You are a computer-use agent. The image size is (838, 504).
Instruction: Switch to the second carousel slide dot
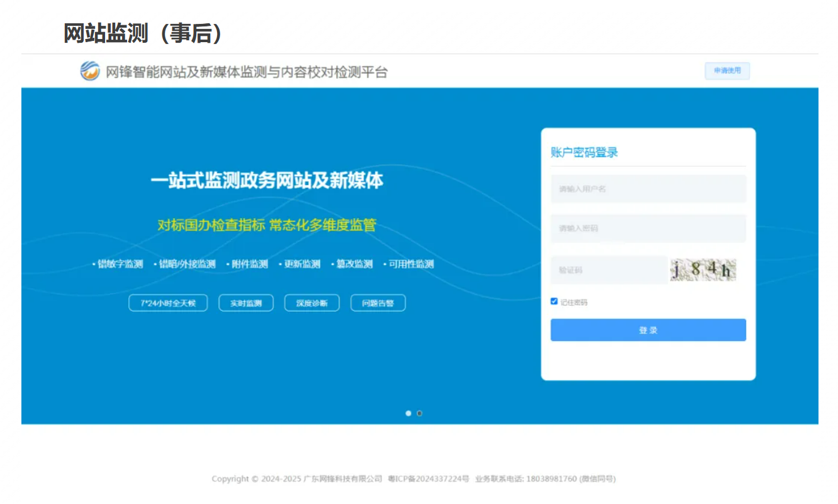(x=420, y=413)
